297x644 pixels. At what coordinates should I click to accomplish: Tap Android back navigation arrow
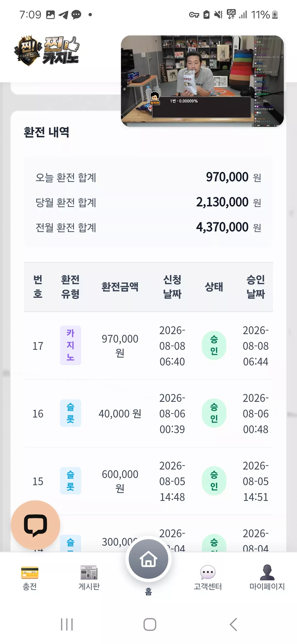[233, 624]
